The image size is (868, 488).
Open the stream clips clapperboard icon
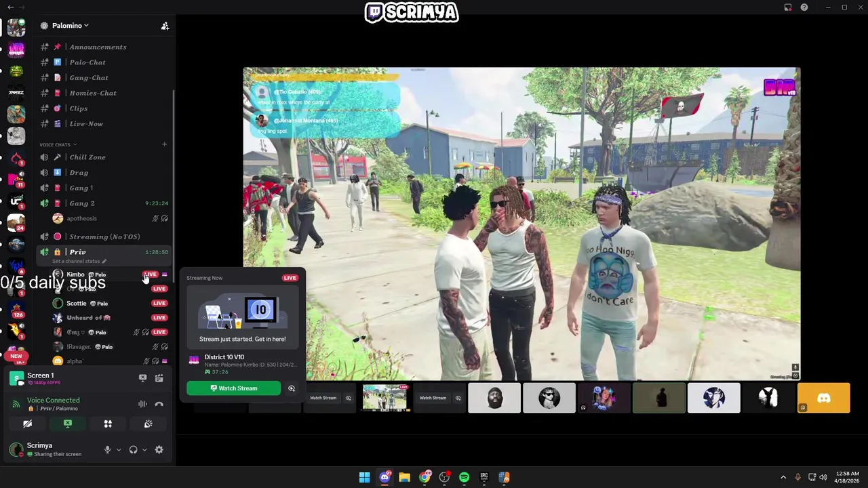pos(159,378)
